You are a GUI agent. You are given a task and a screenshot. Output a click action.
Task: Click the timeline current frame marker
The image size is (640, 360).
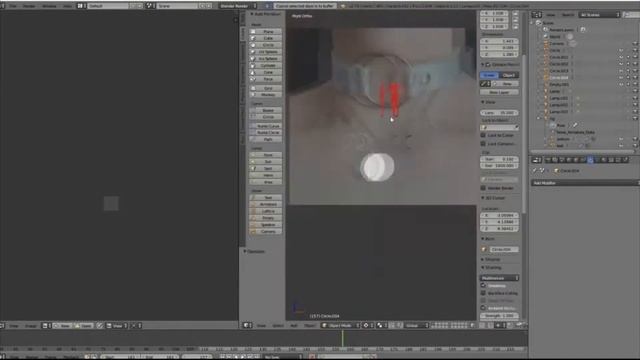click(x=342, y=338)
